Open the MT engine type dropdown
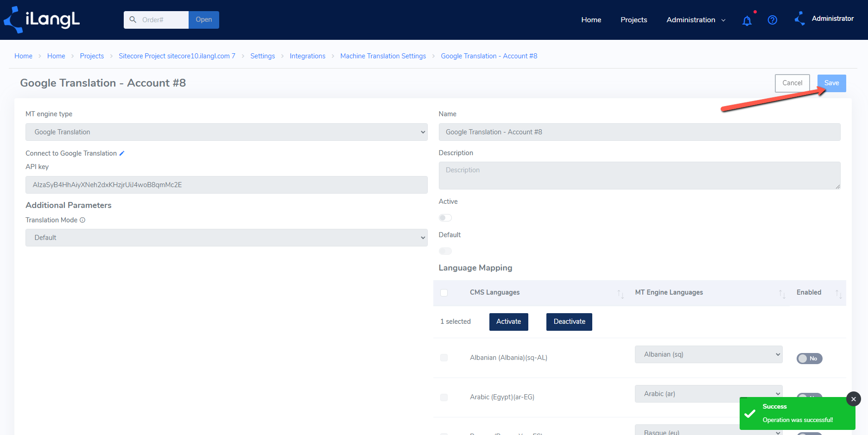 coord(226,132)
